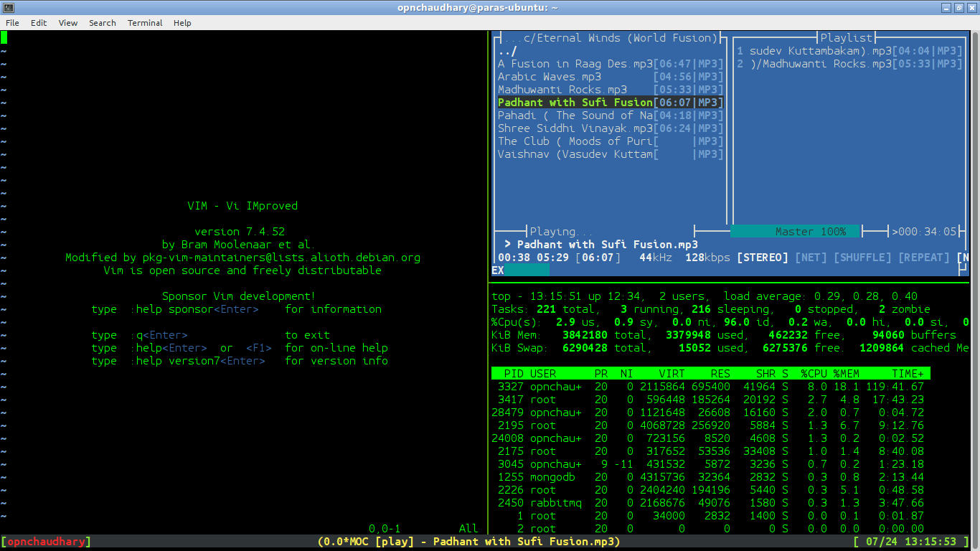Open the File menu
This screenshot has width=980, height=551.
click(x=12, y=23)
